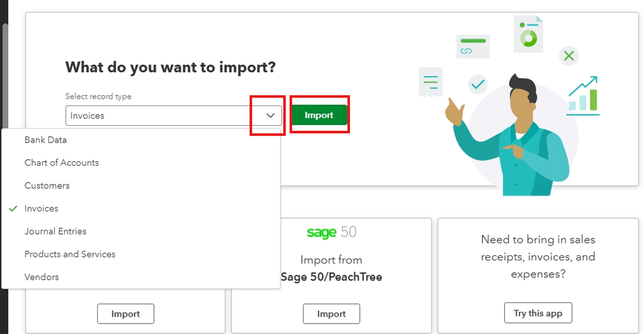Pick Customers in the dropdown list
The width and height of the screenshot is (644, 334).
(x=47, y=186)
